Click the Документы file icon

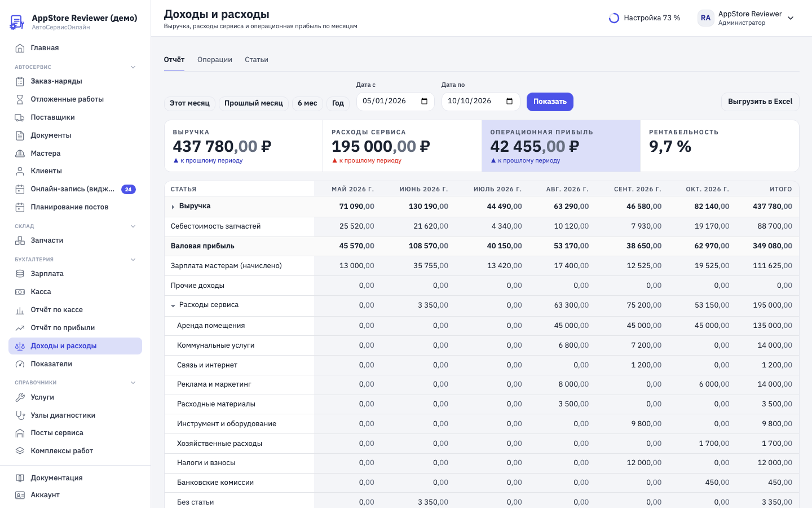coord(20,135)
